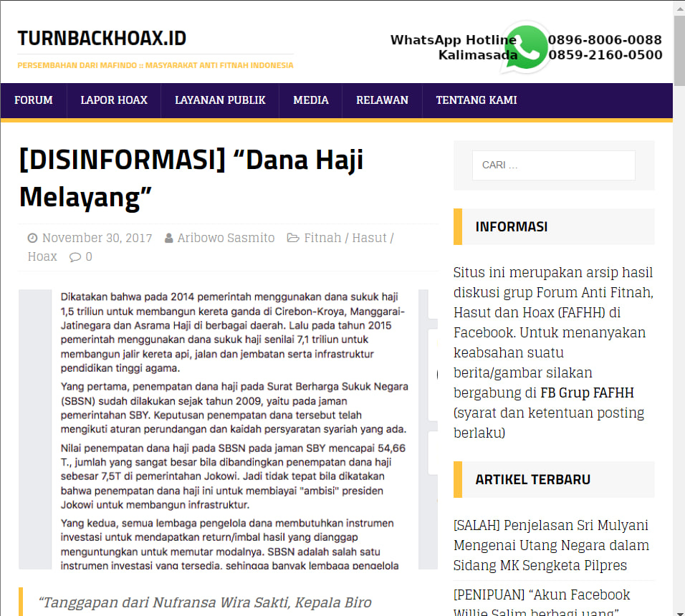Open the LAPOR HOAX menu
The width and height of the screenshot is (685, 616).
tap(114, 100)
